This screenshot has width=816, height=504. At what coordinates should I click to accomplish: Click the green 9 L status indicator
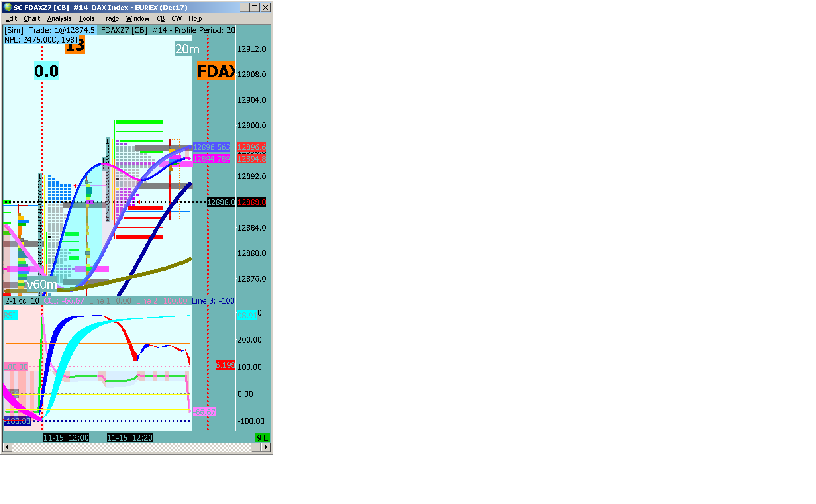tap(262, 437)
